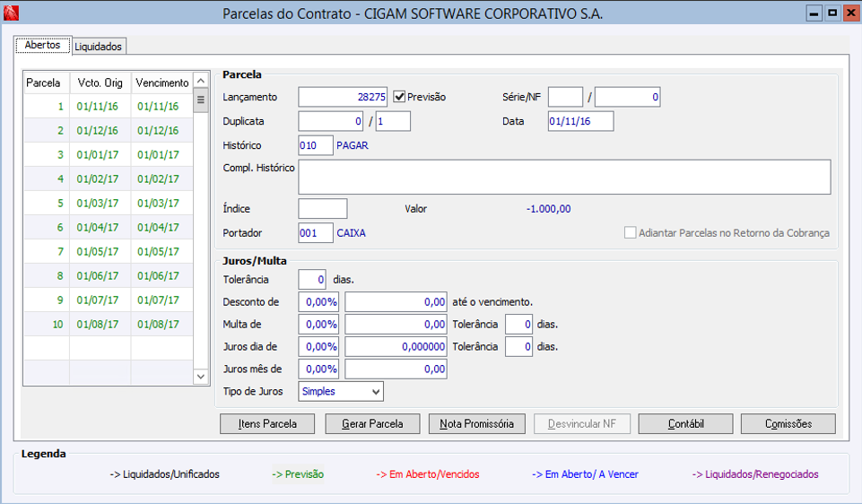Click the Em Aberto/Vencidos legend entry
Viewport: 862px width, 504px height.
[x=428, y=474]
